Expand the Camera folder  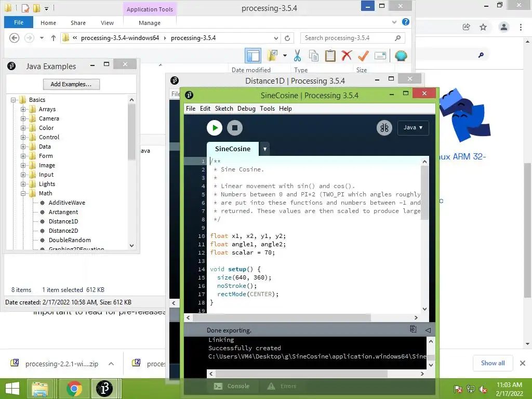point(23,118)
